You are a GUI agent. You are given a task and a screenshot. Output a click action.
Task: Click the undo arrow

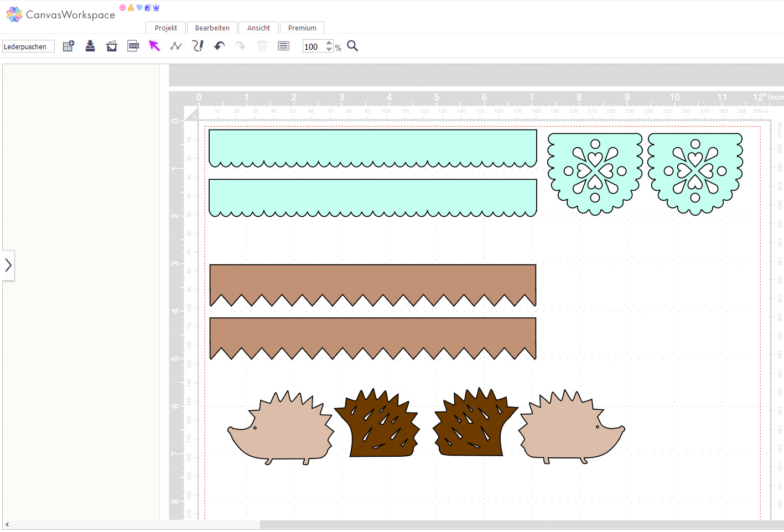219,46
